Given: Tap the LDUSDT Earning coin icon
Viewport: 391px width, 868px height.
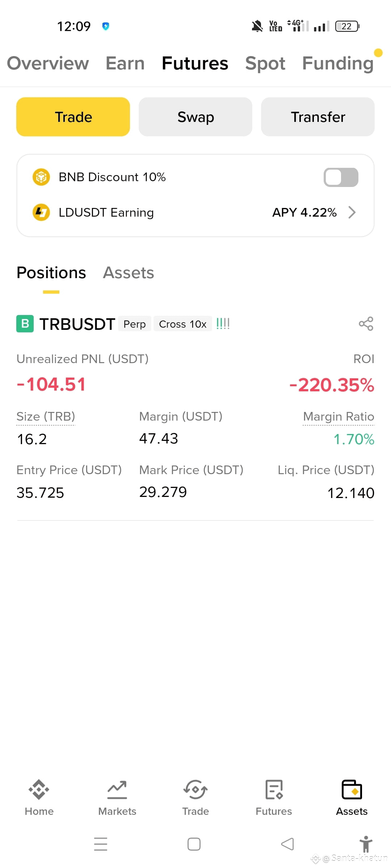Looking at the screenshot, I should coord(41,212).
